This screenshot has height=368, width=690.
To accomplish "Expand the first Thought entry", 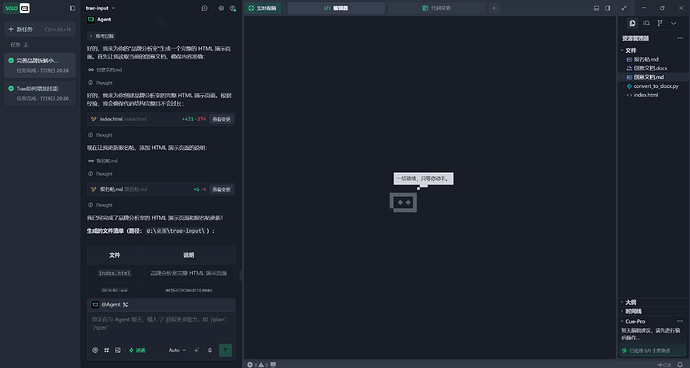I will click(x=100, y=83).
